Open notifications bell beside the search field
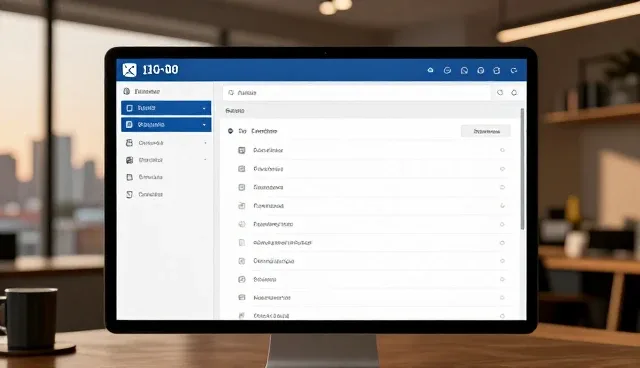Viewport: 640px width, 368px height. coord(514,93)
